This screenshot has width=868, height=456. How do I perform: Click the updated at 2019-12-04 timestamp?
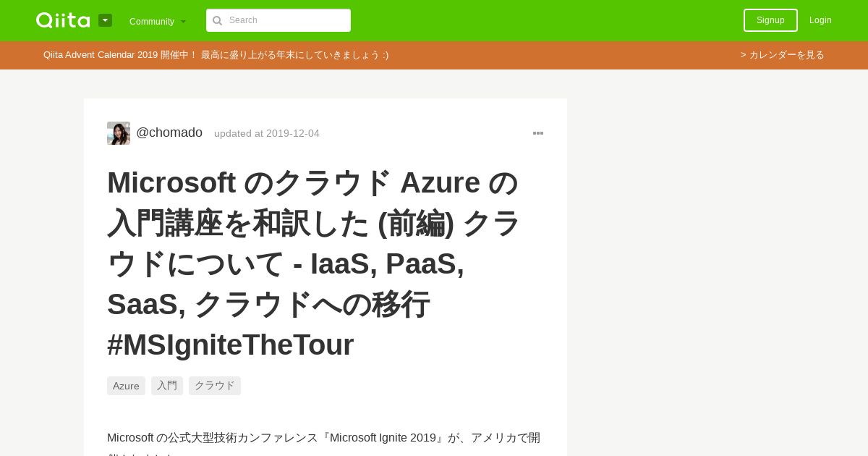(267, 133)
